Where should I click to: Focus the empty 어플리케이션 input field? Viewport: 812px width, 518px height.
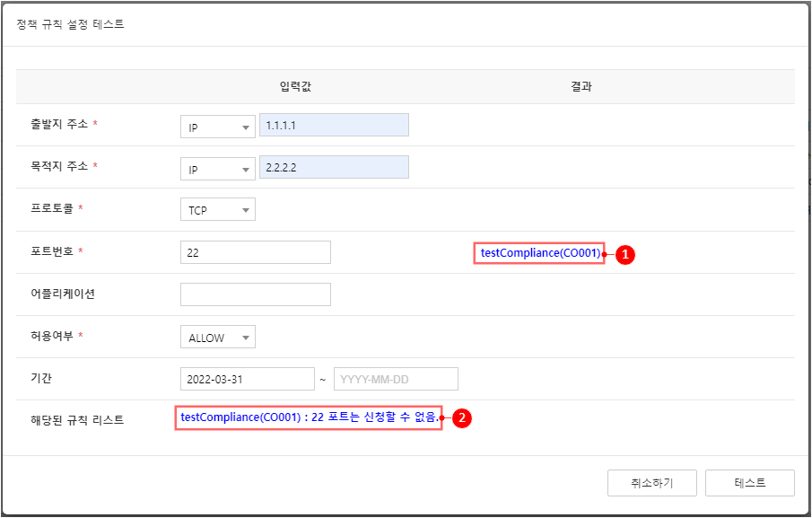click(x=256, y=294)
